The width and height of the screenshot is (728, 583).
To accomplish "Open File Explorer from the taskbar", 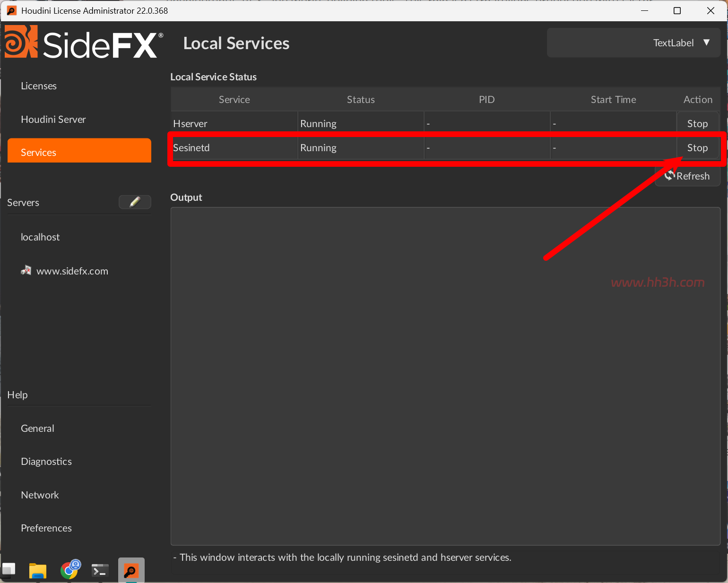I will click(x=38, y=571).
